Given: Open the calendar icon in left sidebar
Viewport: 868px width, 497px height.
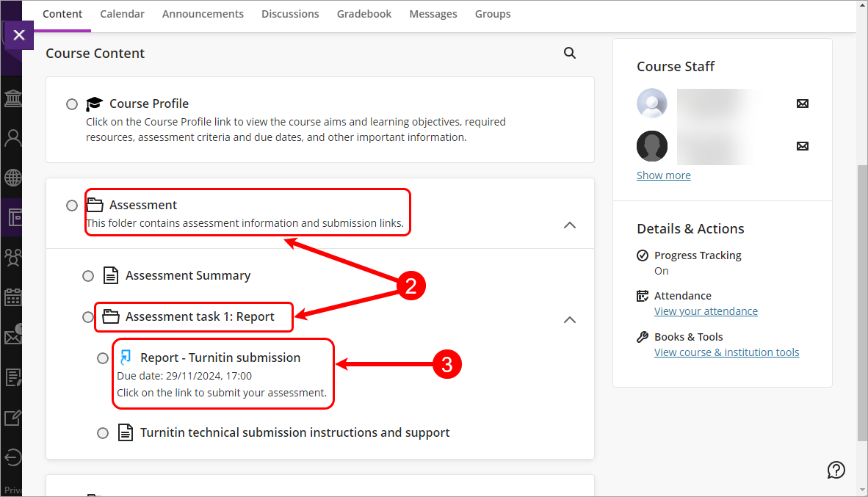Looking at the screenshot, I should [x=12, y=297].
